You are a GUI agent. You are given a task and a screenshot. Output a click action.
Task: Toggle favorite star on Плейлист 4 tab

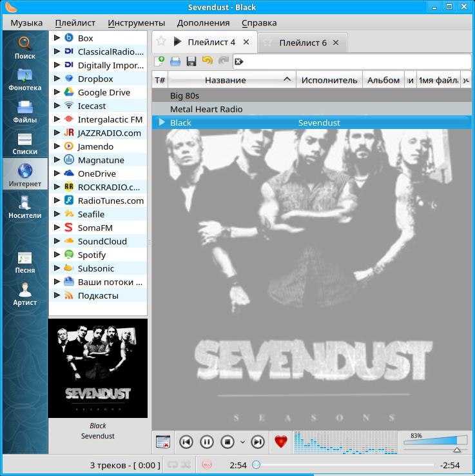161,41
